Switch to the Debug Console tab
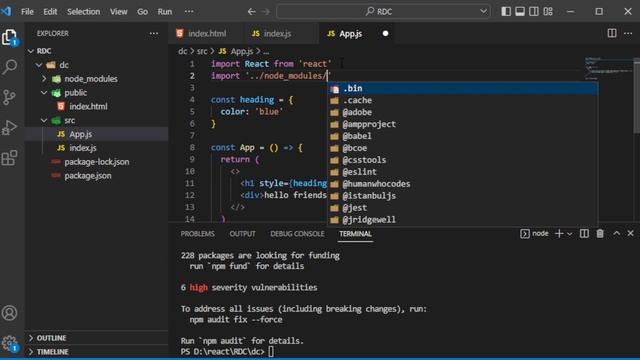The image size is (640, 360). click(297, 234)
